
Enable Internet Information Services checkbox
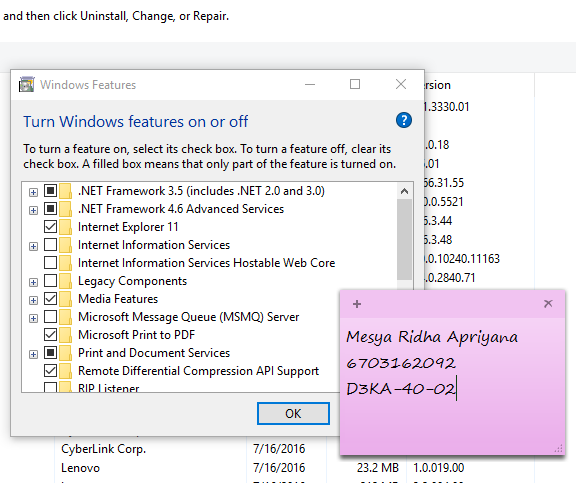tap(50, 245)
